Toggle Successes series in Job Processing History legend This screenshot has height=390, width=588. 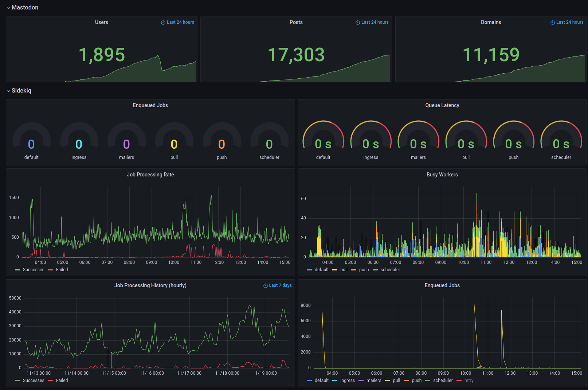(33, 381)
